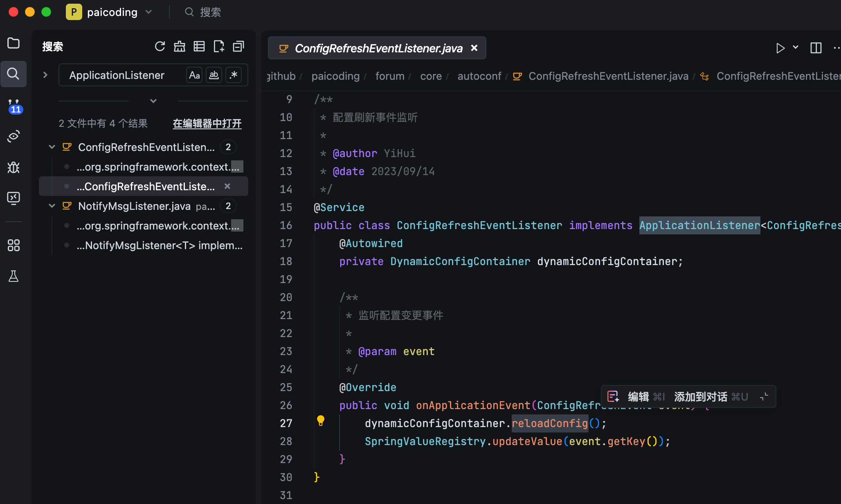
Task: Run the project with the play button
Action: coord(780,48)
